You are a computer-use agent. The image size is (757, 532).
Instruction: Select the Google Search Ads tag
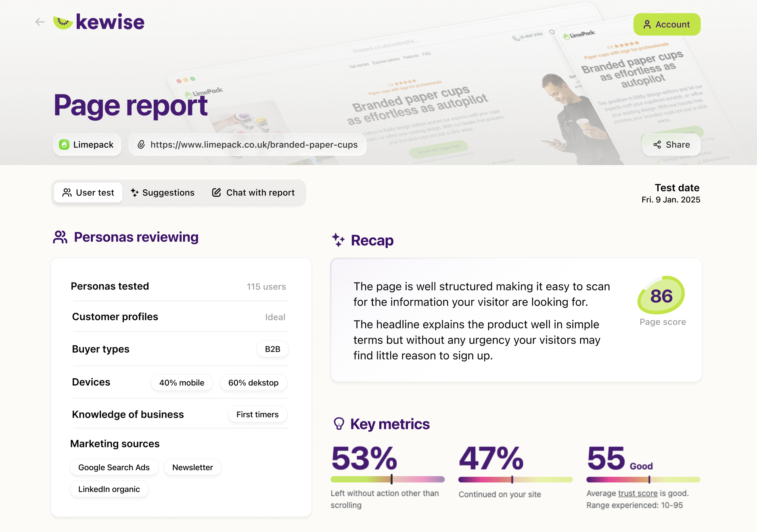point(114,467)
